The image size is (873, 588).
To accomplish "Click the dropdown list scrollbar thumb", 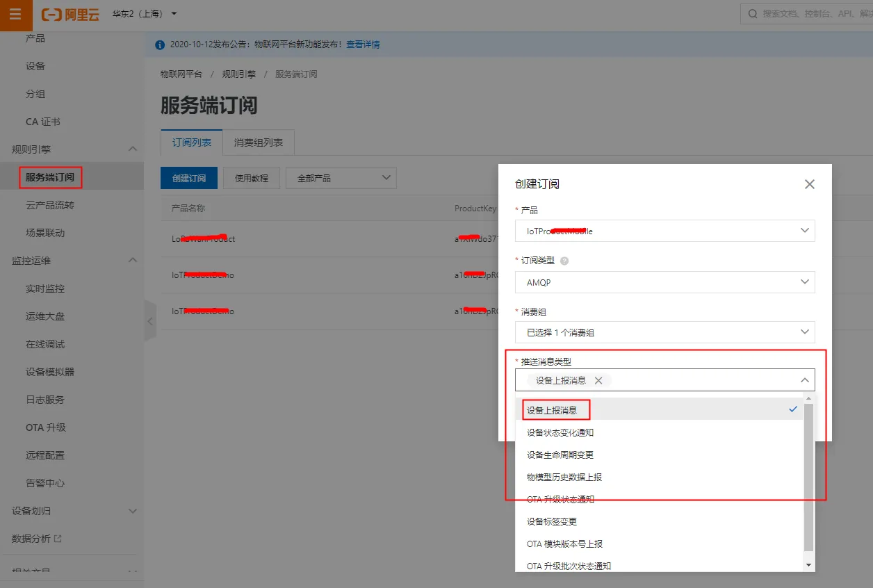I will [x=808, y=477].
